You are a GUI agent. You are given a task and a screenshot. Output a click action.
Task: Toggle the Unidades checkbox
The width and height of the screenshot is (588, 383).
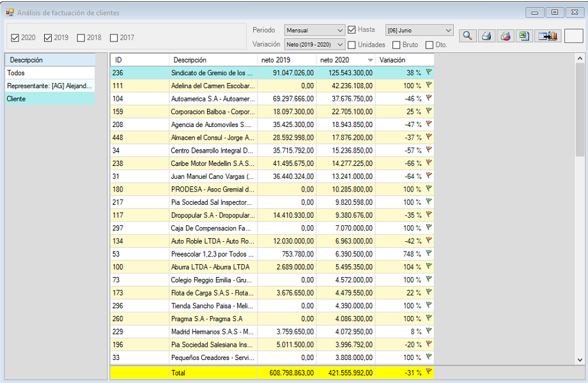(x=352, y=45)
